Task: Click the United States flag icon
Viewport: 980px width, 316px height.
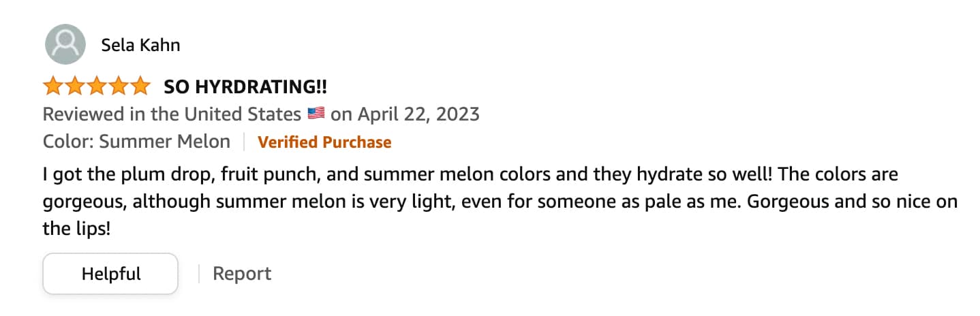Action: pyautogui.click(x=316, y=114)
